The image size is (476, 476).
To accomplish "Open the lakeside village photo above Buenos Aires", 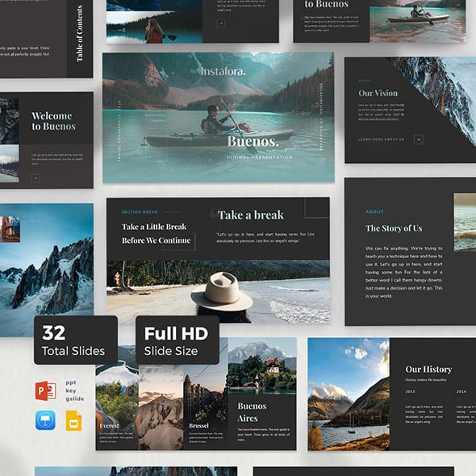I will (262, 365).
